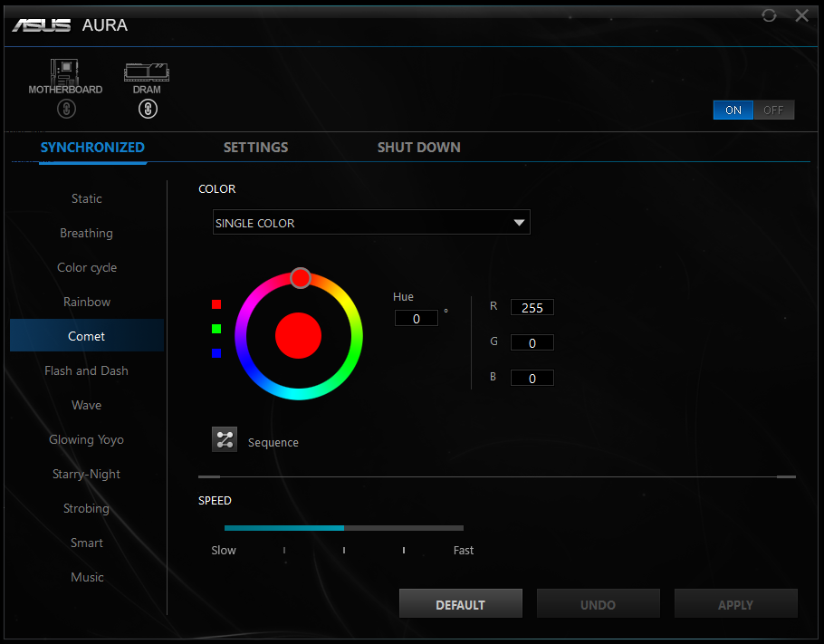Viewport: 824px width, 644px height.
Task: Click the Sequence icon button
Action: (x=225, y=439)
